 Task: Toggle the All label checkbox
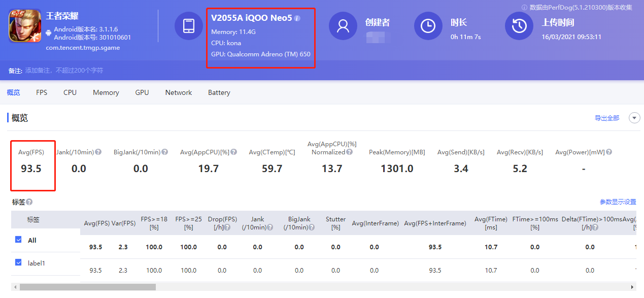pyautogui.click(x=19, y=240)
